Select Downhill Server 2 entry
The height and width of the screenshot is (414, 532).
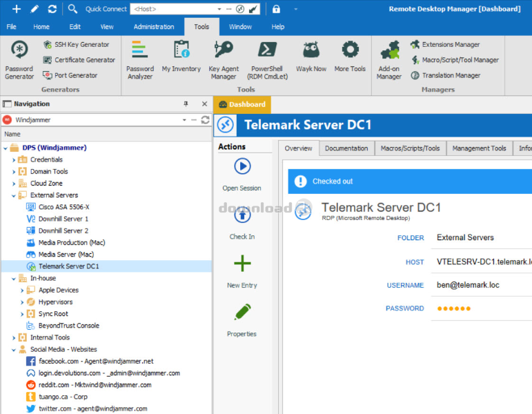tap(63, 230)
